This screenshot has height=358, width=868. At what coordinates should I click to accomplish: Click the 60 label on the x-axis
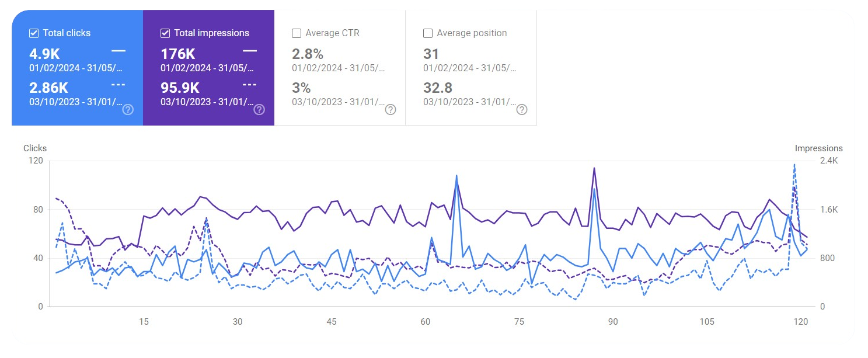pyautogui.click(x=426, y=322)
